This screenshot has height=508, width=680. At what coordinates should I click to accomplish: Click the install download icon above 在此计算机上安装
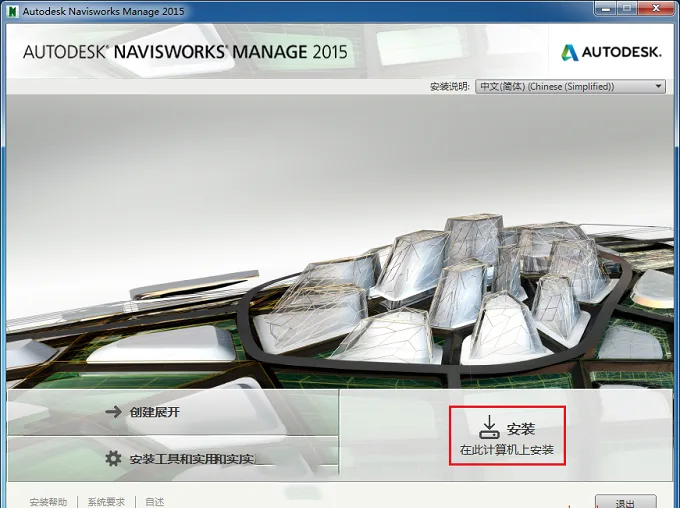[x=489, y=427]
